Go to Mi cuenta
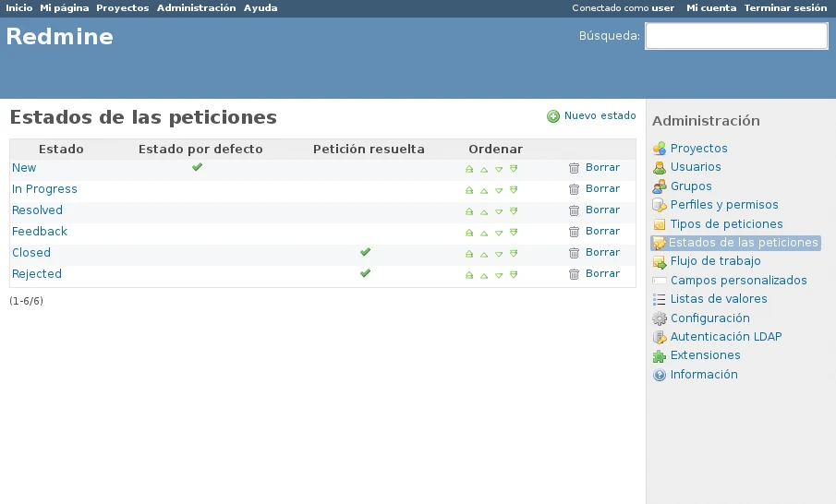This screenshot has height=504, width=836. [x=710, y=7]
